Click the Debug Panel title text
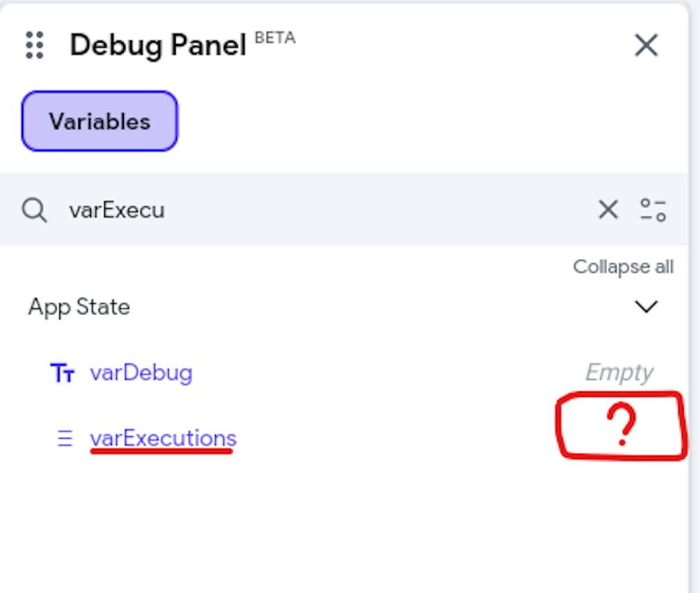The image size is (700, 593). (158, 46)
